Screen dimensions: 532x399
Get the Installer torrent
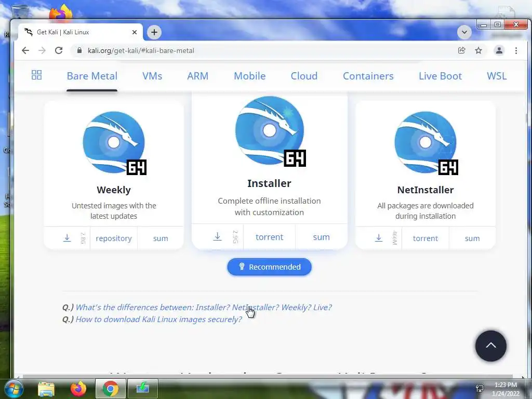270,237
